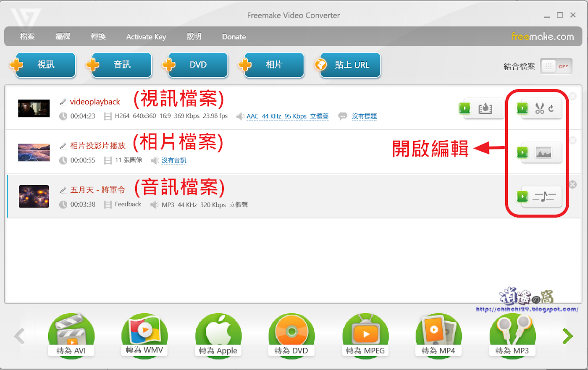Choose the 轉為 MPEG output format

click(365, 336)
